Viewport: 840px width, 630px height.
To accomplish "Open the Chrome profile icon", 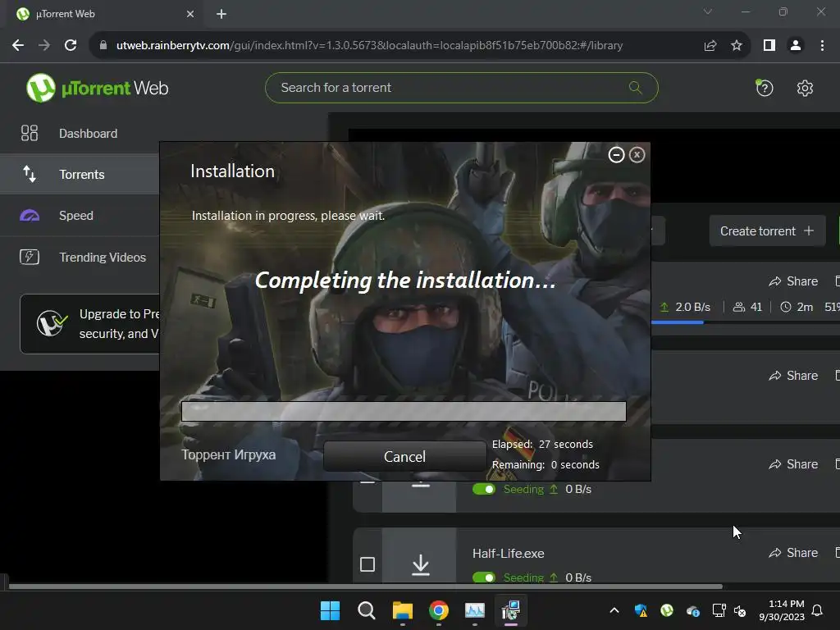I will [796, 46].
